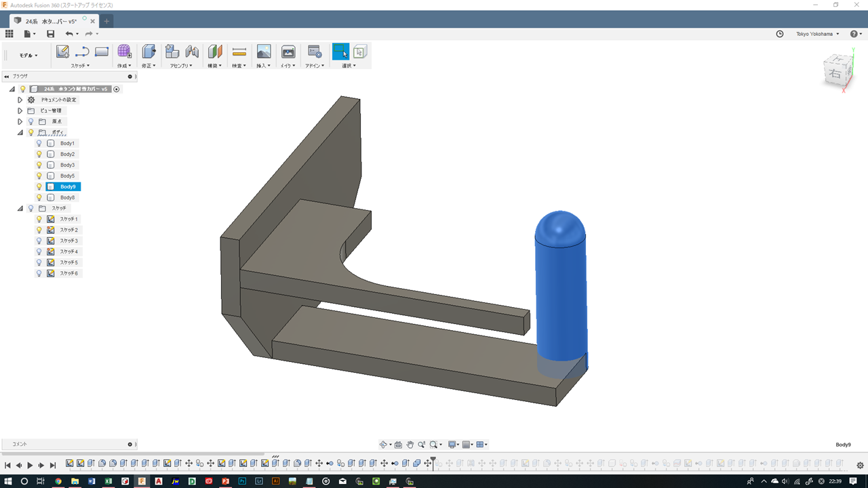The height and width of the screenshot is (488, 868).
Task: Activate the root component radio button
Action: pyautogui.click(x=117, y=89)
